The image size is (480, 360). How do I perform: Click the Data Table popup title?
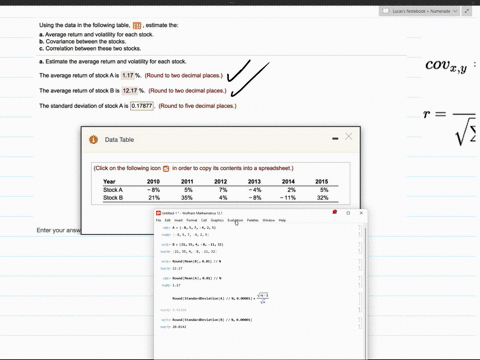click(119, 140)
